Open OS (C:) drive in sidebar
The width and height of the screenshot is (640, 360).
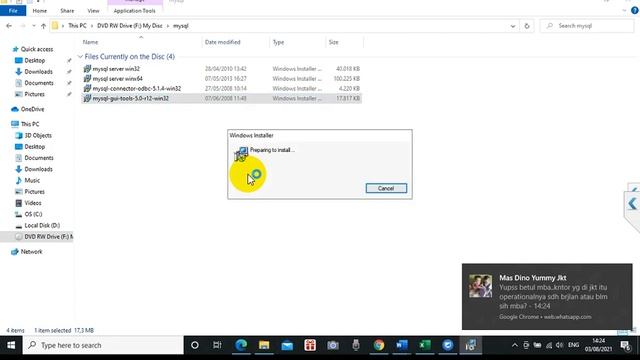(33, 214)
